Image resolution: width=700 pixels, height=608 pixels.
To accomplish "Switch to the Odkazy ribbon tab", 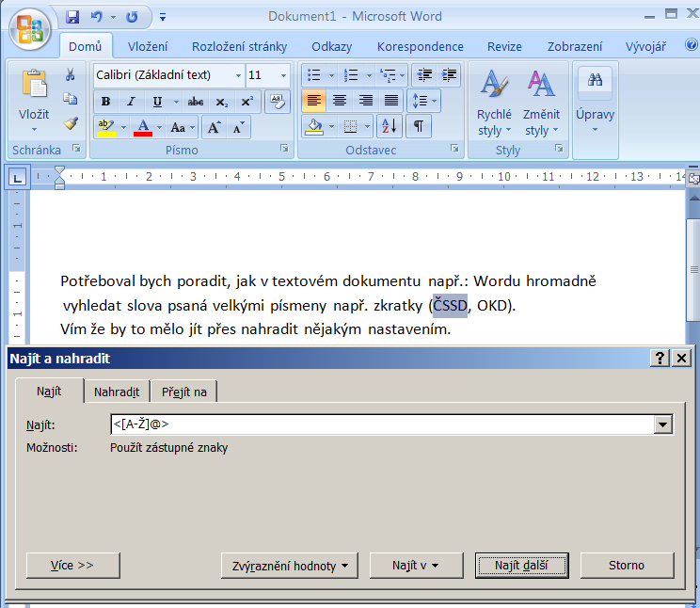I will click(x=332, y=46).
